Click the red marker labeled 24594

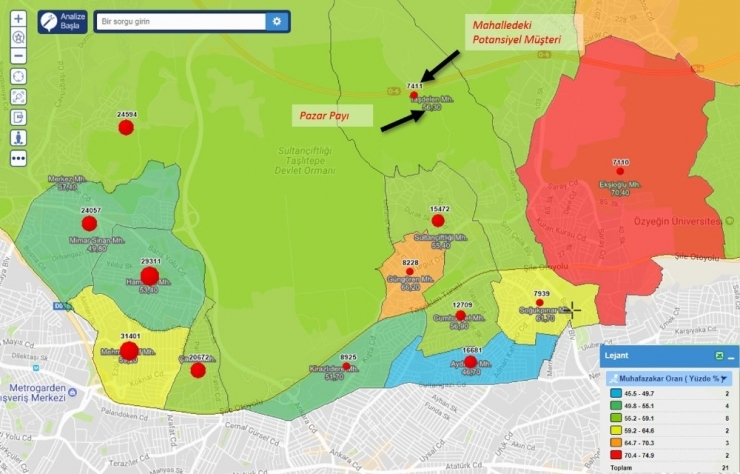[x=126, y=128]
